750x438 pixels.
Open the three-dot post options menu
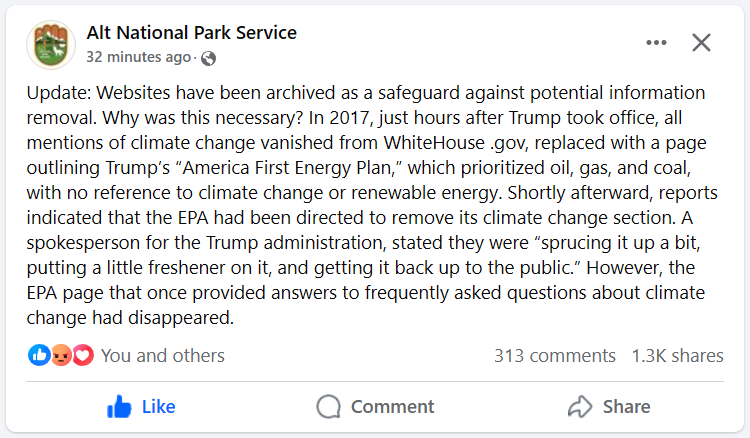click(656, 43)
